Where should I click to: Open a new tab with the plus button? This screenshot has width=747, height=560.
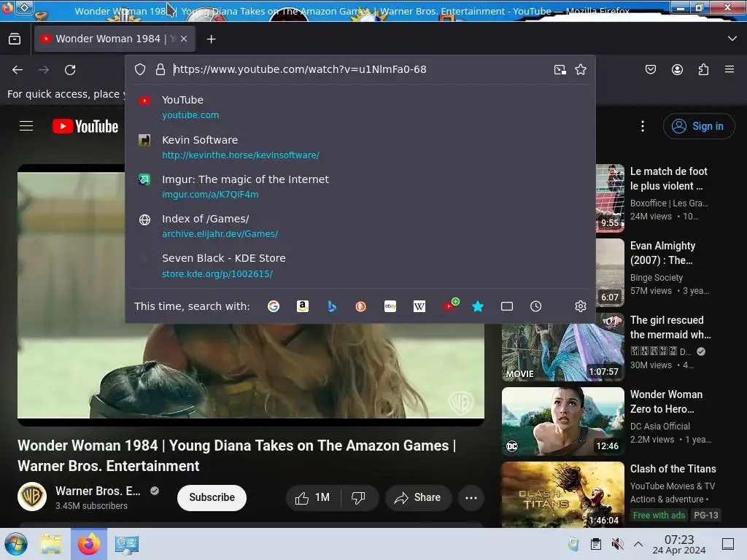point(211,39)
